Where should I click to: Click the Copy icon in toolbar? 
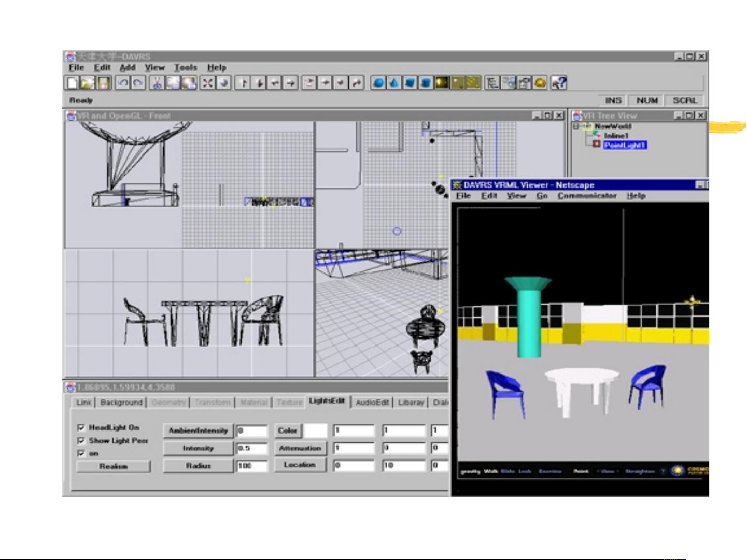[x=173, y=82]
